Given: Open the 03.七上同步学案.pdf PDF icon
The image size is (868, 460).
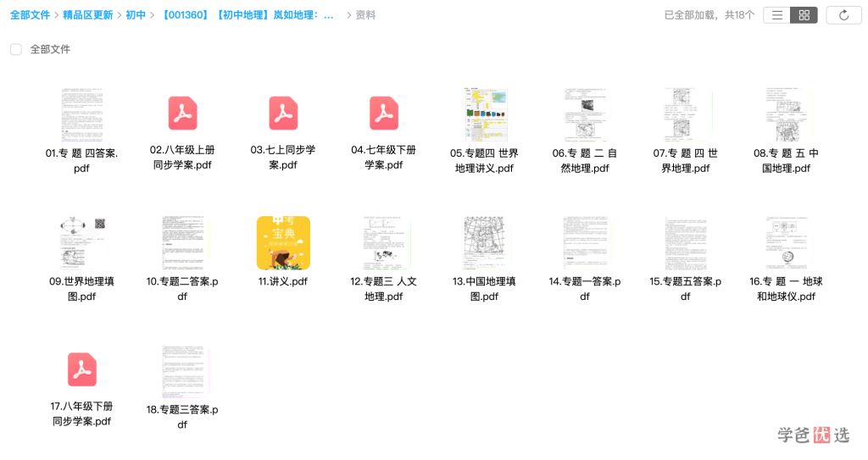Looking at the screenshot, I should [283, 113].
